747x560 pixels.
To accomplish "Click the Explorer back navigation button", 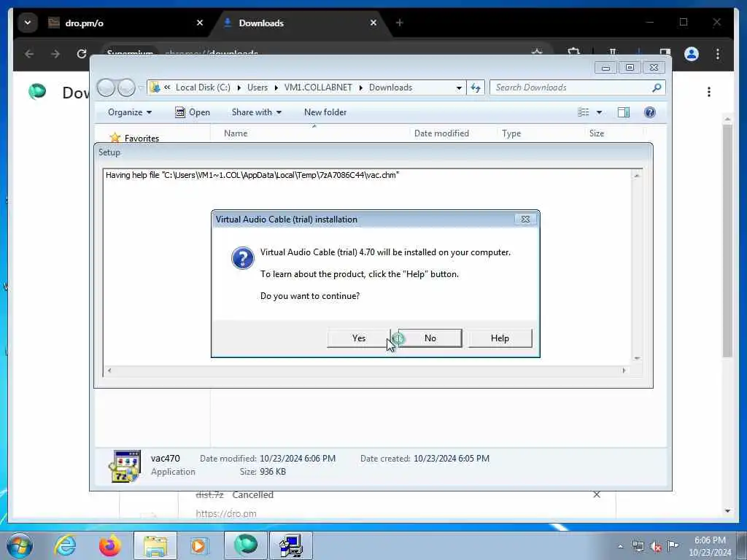I will (x=106, y=87).
